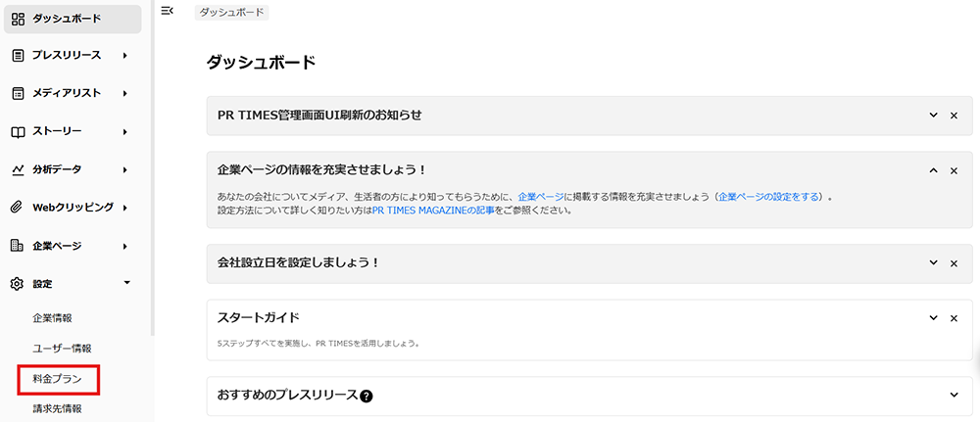980x422 pixels.
Task: Click the story book icon
Action: [18, 131]
